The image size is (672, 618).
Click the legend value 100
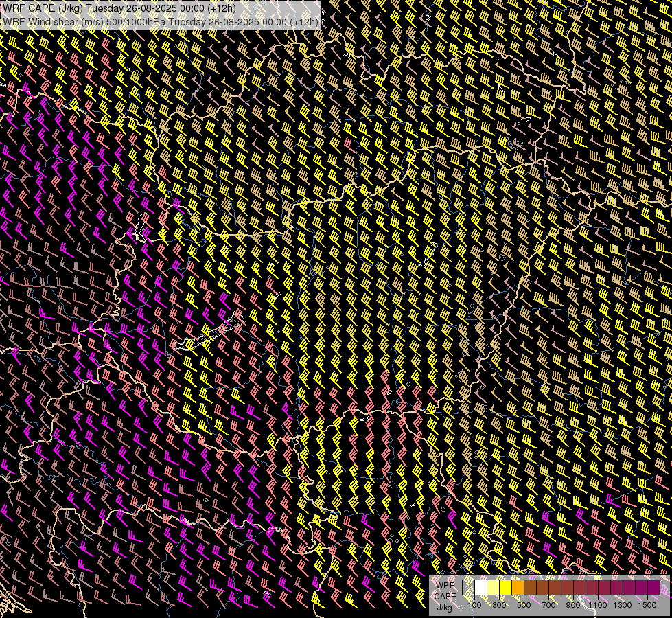474,605
